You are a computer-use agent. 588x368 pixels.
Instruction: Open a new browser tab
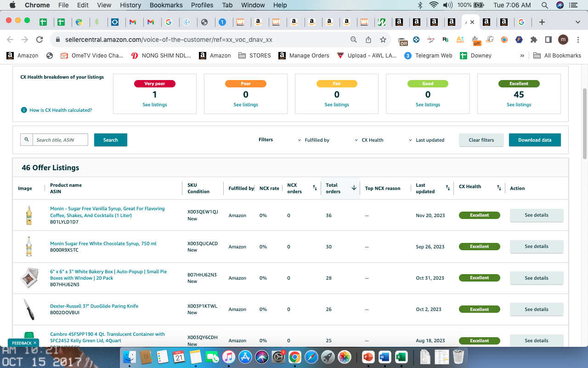point(542,22)
